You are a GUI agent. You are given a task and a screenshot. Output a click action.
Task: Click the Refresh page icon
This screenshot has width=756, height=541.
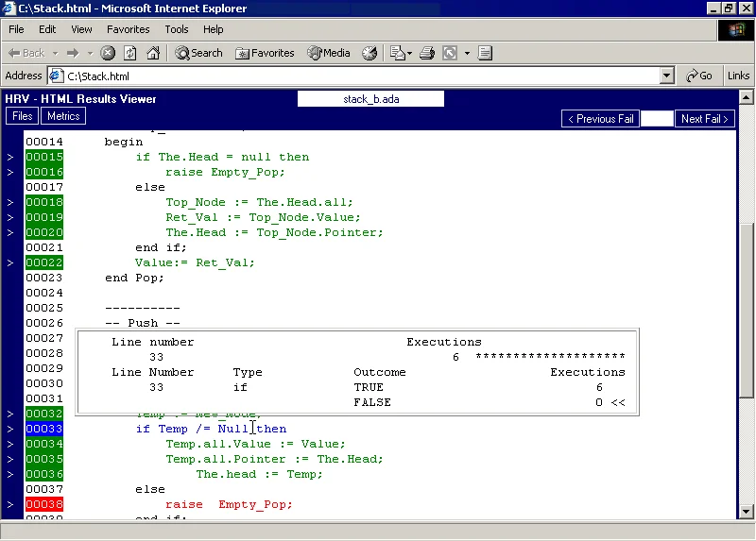[130, 53]
